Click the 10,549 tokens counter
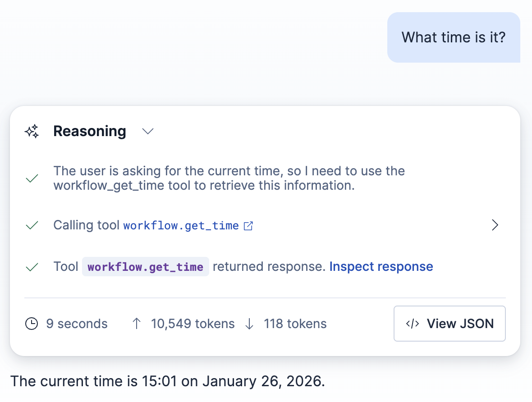 (x=193, y=324)
